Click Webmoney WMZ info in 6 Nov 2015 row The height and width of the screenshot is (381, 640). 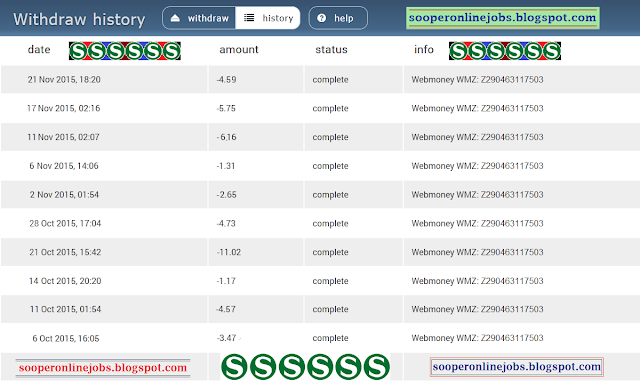(x=477, y=166)
